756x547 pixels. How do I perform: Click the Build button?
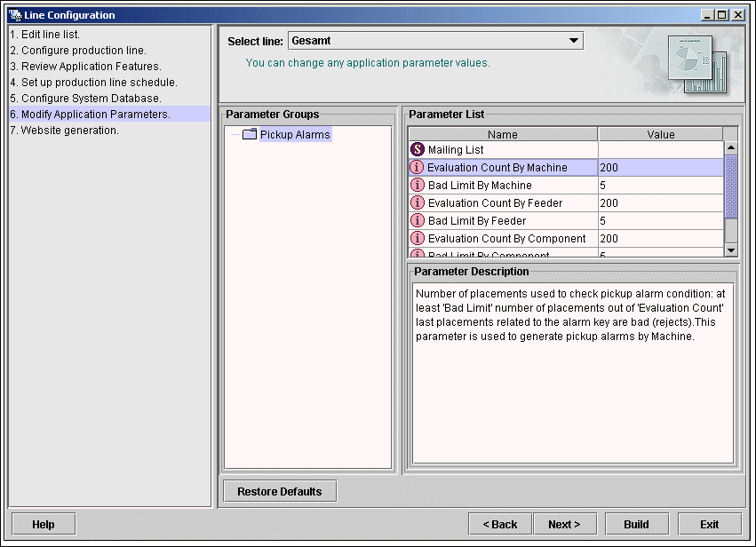[636, 524]
